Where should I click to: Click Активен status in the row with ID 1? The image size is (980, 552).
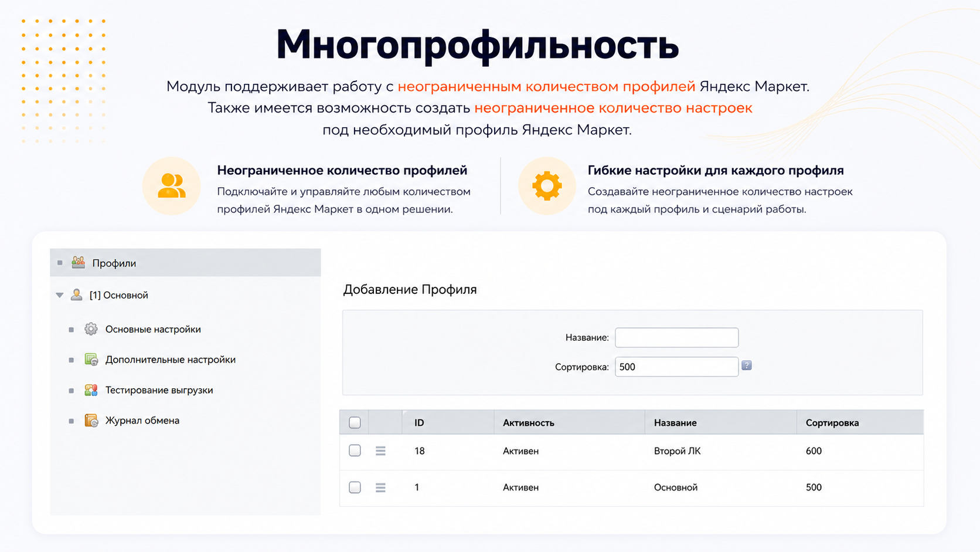pos(520,487)
